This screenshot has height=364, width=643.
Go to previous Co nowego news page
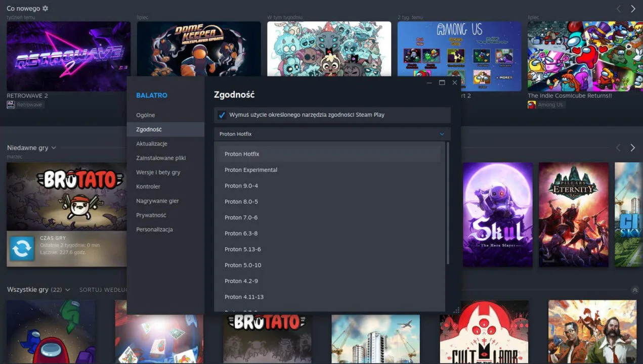point(618,9)
